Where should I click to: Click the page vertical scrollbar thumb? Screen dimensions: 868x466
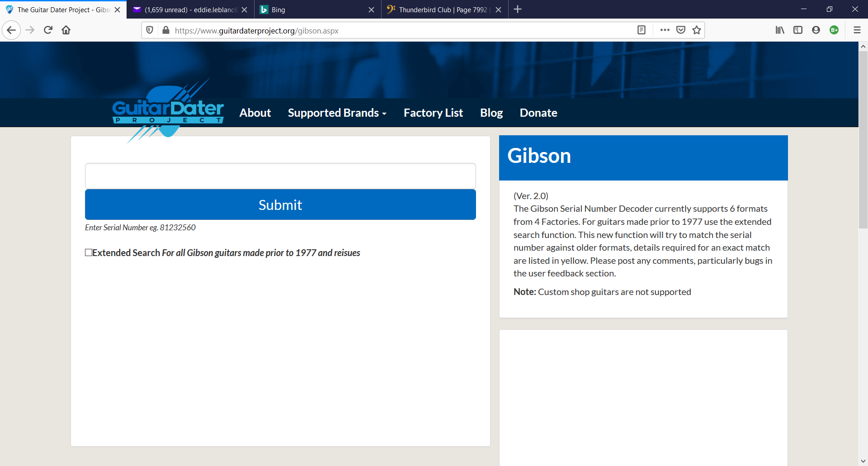tap(863, 139)
